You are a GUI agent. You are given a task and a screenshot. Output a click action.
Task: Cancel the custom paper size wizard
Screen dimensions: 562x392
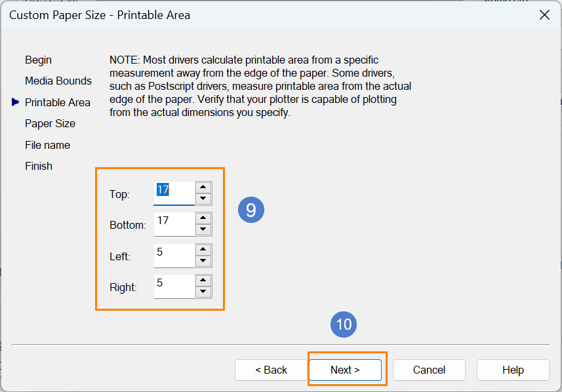(429, 370)
